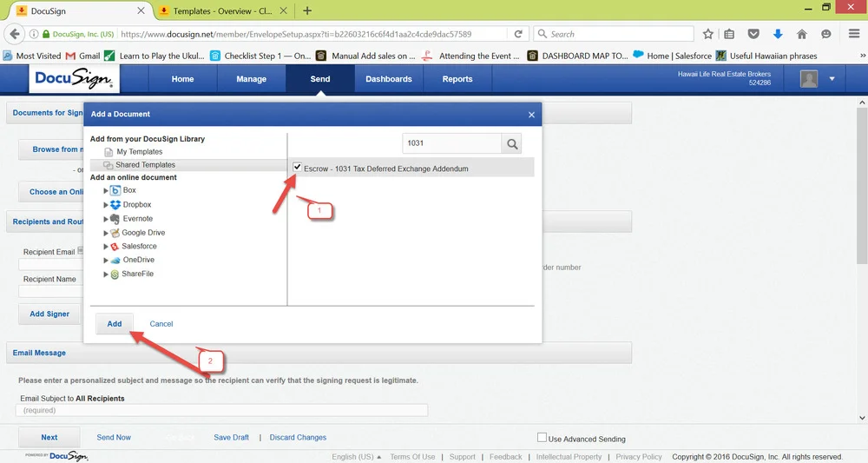Click Cancel in Add a Document

(161, 324)
